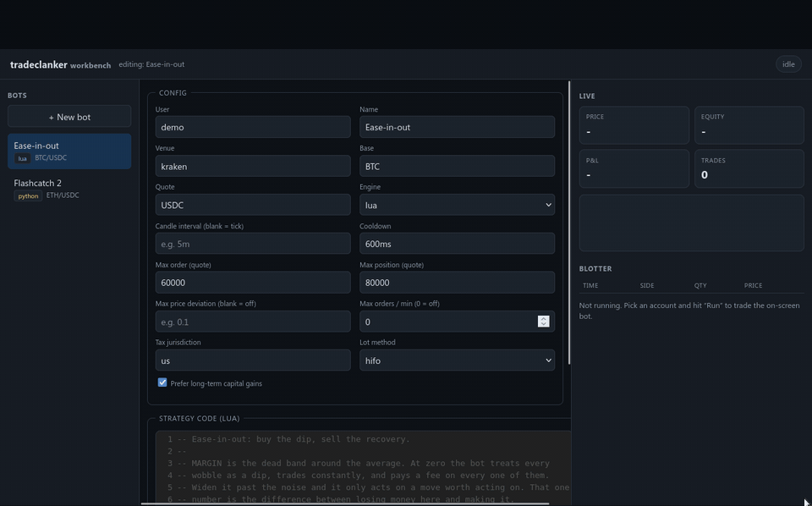
Task: Click the python tag under Flashcatch 2
Action: click(28, 196)
